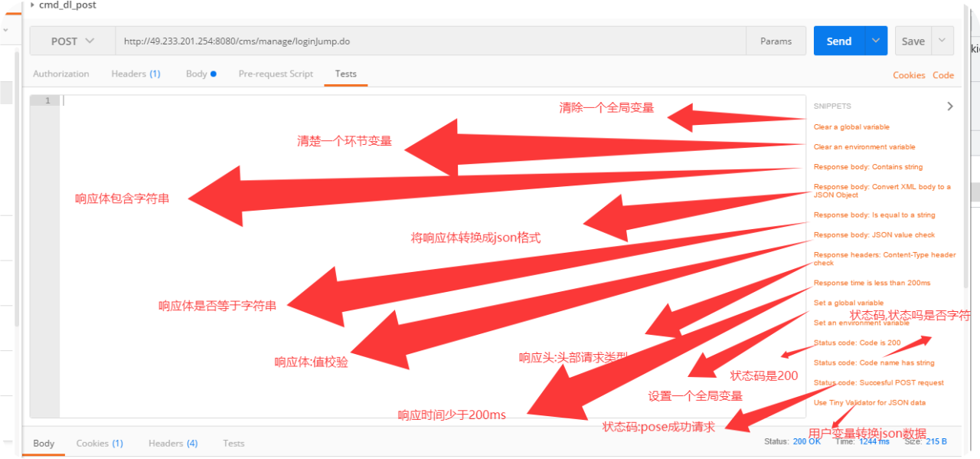980x459 pixels.
Task: Insert snippet Status code: Code name has string
Action: (x=874, y=363)
